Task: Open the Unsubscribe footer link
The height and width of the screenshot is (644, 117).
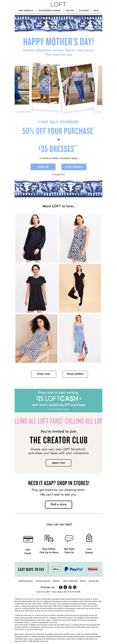Action: click(94, 581)
